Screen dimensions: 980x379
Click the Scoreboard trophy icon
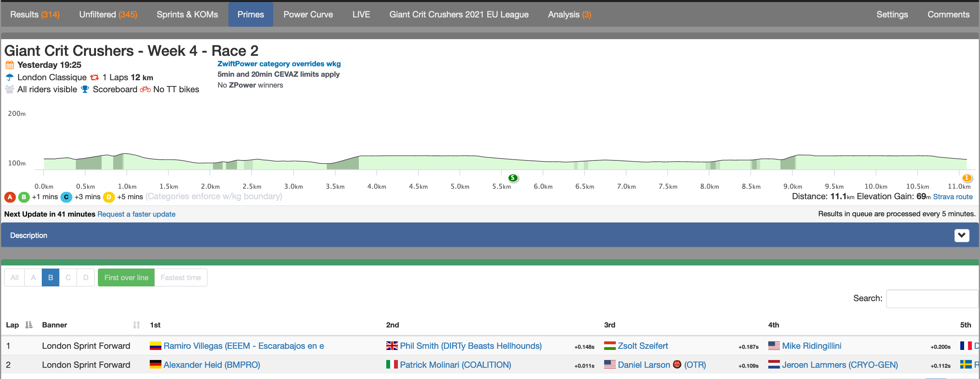85,89
